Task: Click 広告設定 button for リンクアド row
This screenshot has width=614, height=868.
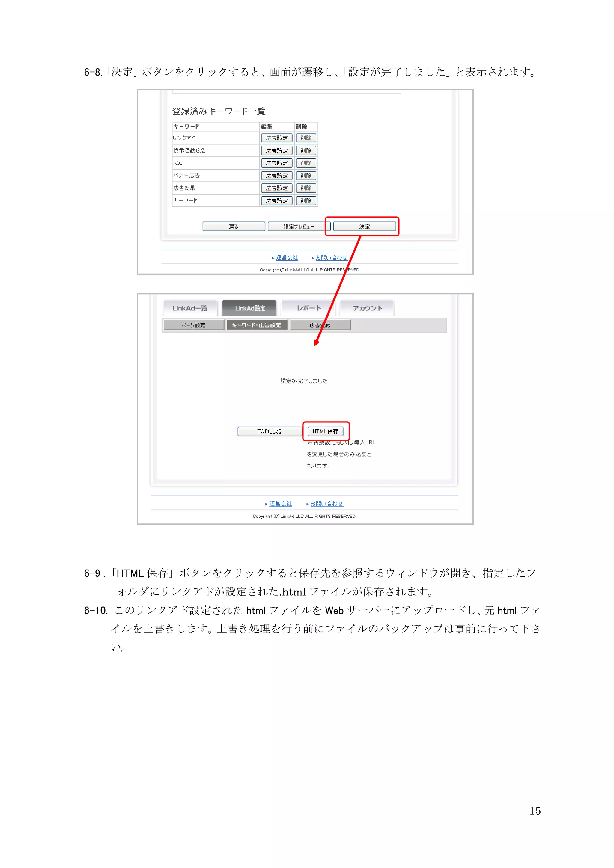Action: pyautogui.click(x=276, y=138)
